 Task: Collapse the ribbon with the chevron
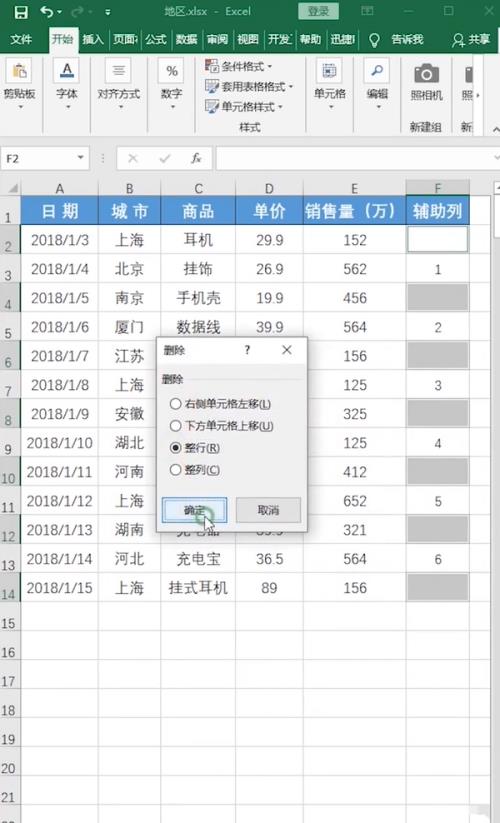click(495, 129)
